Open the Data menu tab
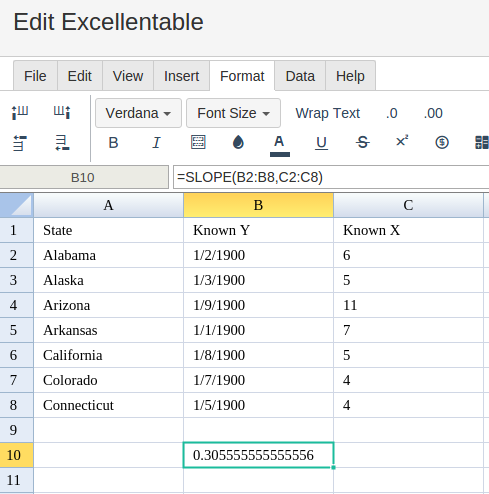 pyautogui.click(x=300, y=76)
